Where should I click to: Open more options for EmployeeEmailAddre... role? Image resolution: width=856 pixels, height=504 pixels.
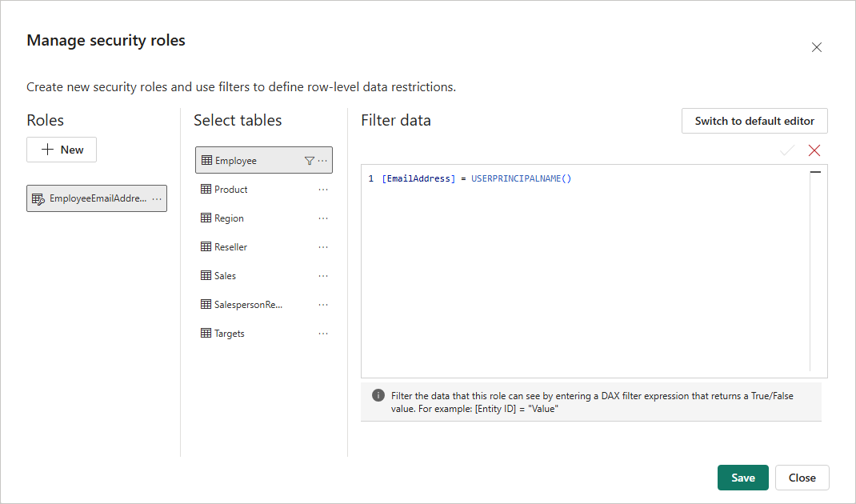click(x=158, y=198)
